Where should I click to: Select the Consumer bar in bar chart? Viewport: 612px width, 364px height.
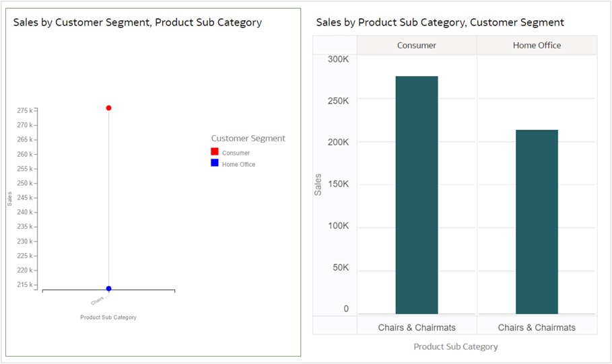[417, 195]
